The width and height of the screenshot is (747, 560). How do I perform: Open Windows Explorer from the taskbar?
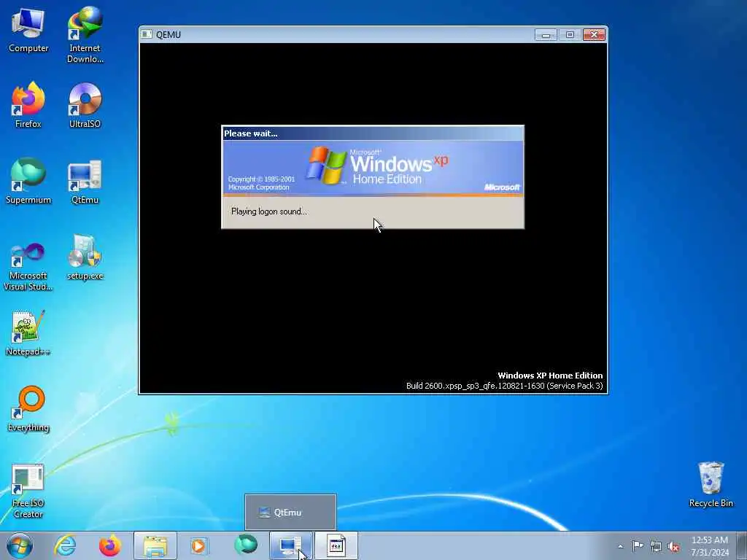tap(155, 545)
